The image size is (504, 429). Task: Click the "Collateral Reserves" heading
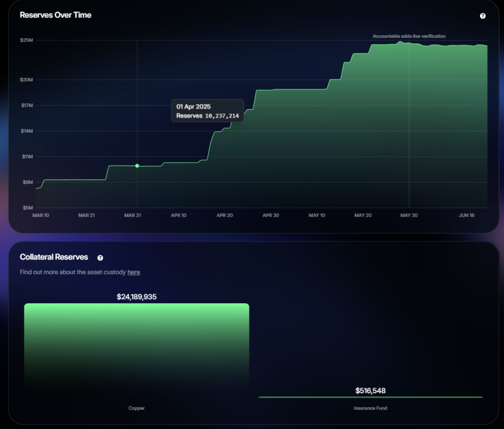point(54,257)
